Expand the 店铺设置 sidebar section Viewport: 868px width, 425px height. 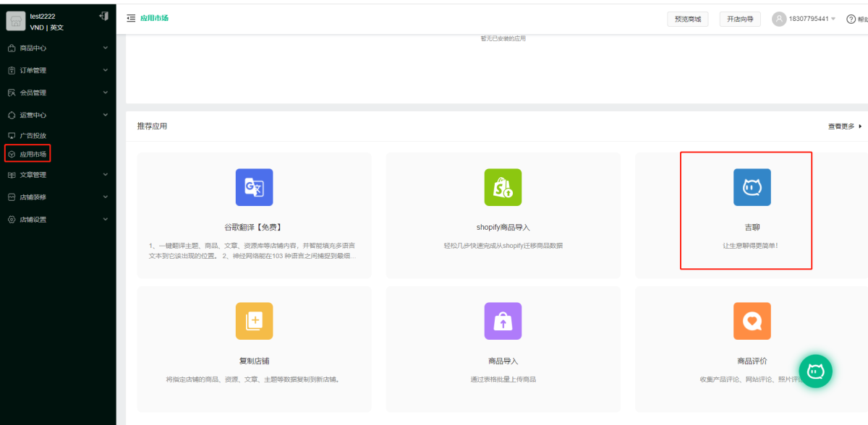click(x=58, y=220)
